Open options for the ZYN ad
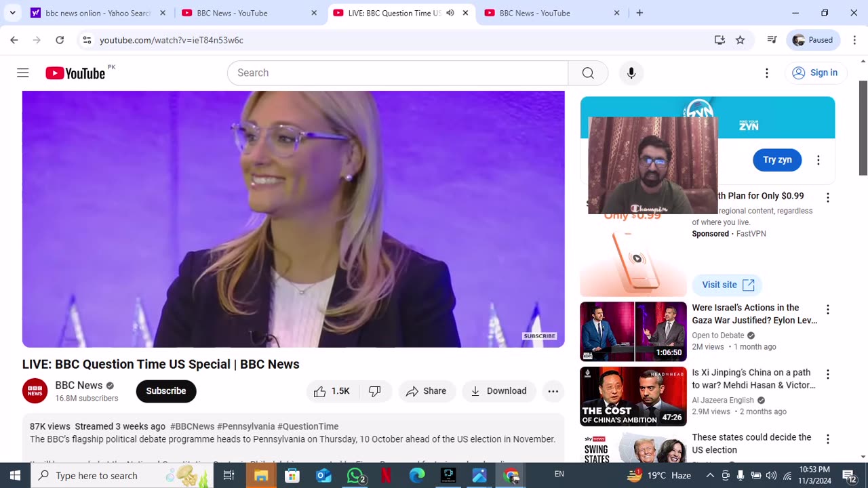868x488 pixels. point(818,160)
